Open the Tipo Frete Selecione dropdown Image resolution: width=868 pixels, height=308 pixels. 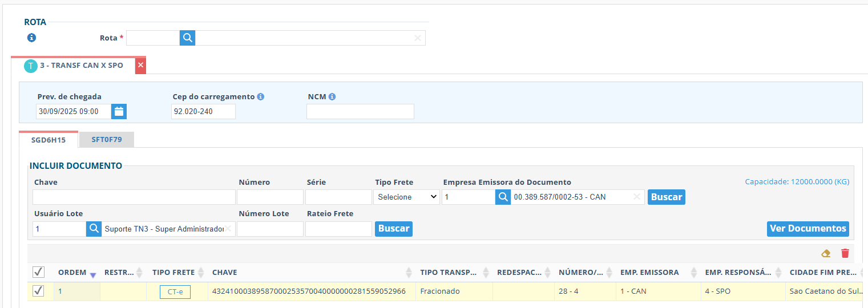pos(406,197)
